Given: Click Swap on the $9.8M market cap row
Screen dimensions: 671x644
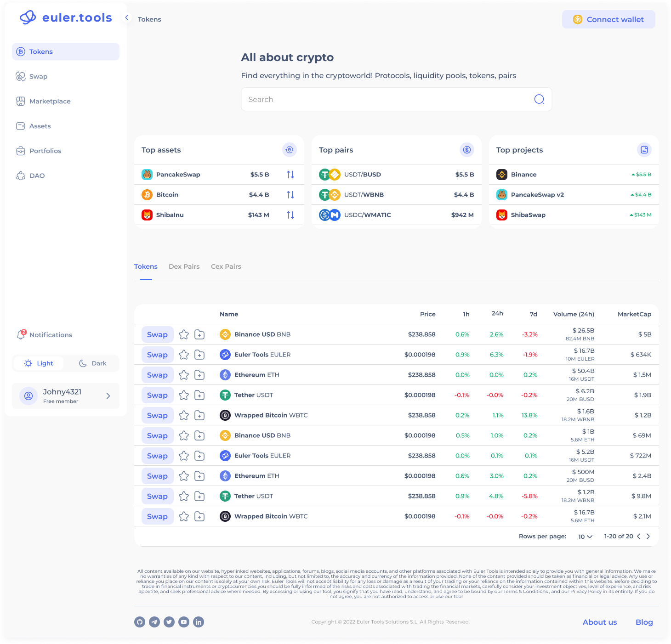Looking at the screenshot, I should [157, 496].
